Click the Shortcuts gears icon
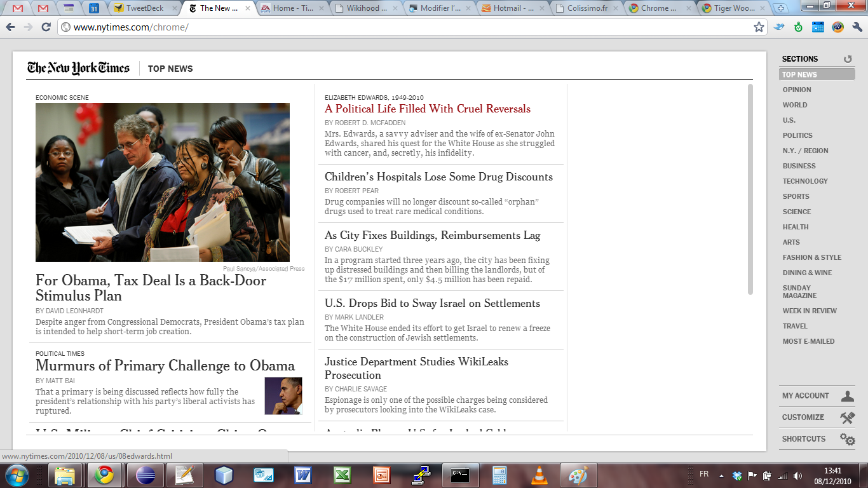Screen dimensions: 868x488 (848, 439)
